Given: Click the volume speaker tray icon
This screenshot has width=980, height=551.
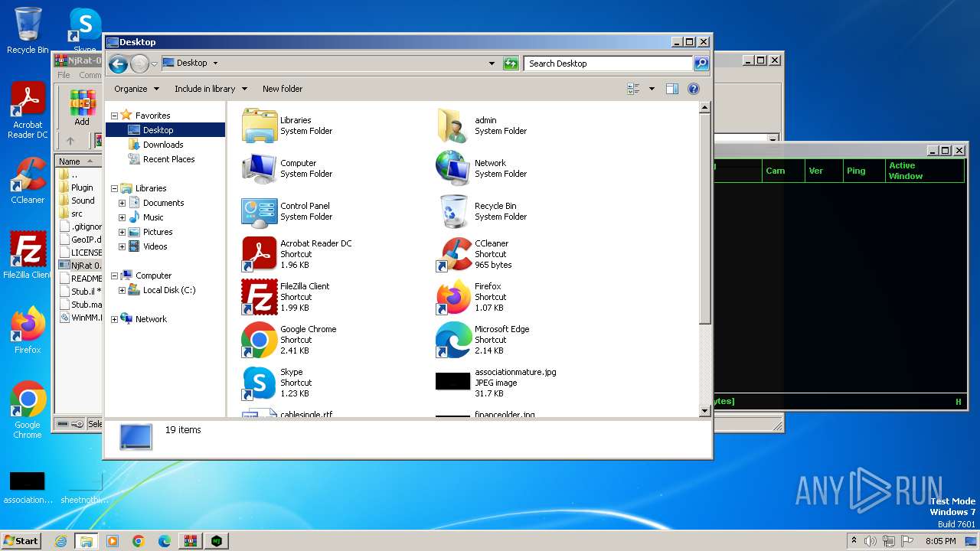Looking at the screenshot, I should click(x=871, y=541).
